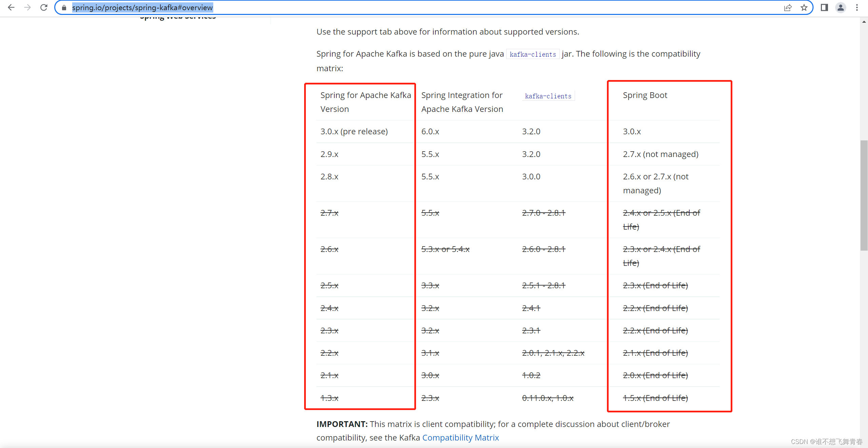Screen dimensions: 868x448
Task: Click the Spring for Apache Kafka Version header
Action: (x=366, y=102)
